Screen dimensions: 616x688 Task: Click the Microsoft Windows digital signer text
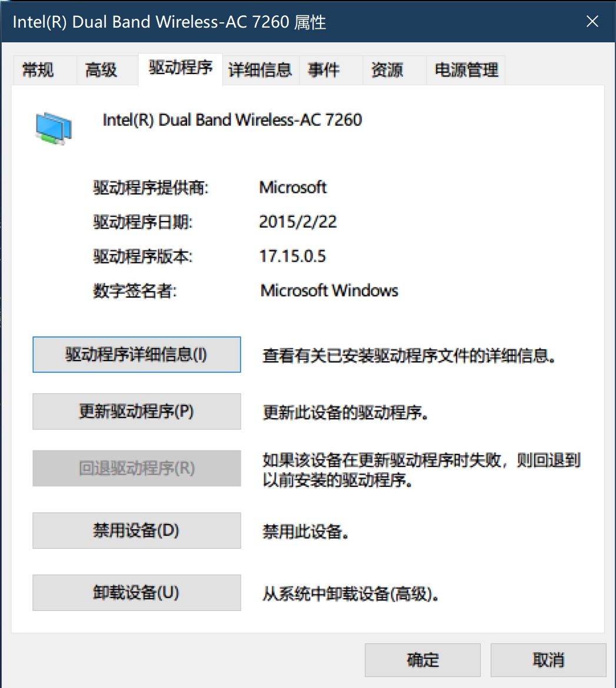click(x=329, y=290)
